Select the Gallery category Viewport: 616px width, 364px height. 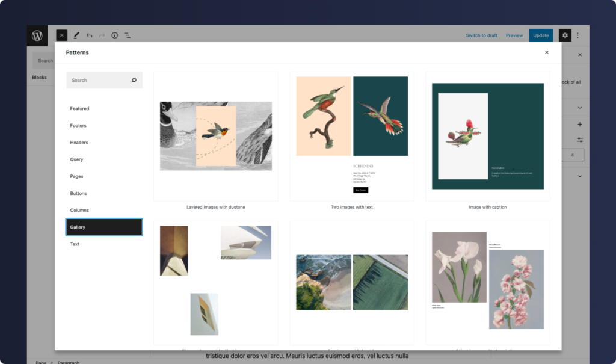coord(104,227)
